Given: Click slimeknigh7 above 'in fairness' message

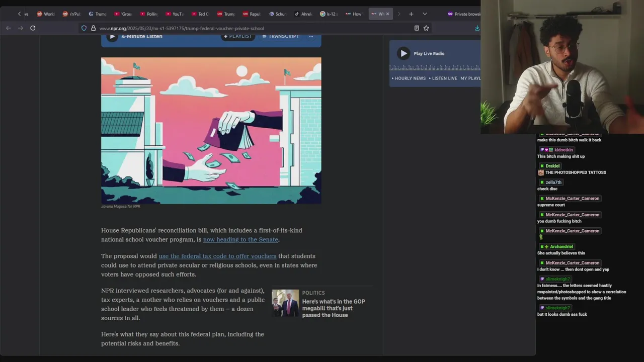Looking at the screenshot, I should click(558, 279).
